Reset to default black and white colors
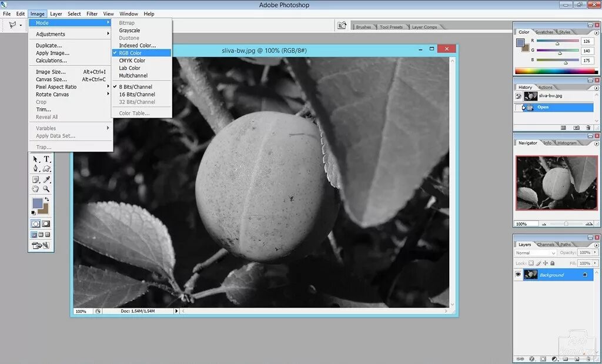Screen dimensions: 602x364 (34, 212)
